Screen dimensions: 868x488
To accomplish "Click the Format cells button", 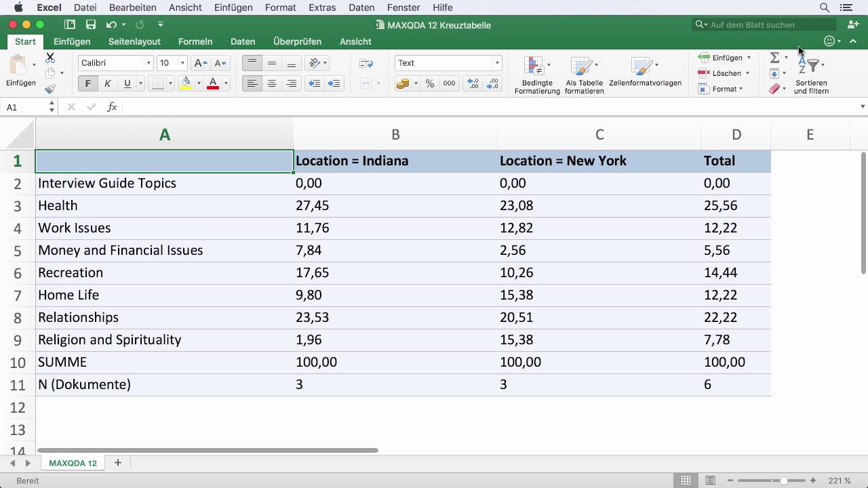I will (x=719, y=89).
